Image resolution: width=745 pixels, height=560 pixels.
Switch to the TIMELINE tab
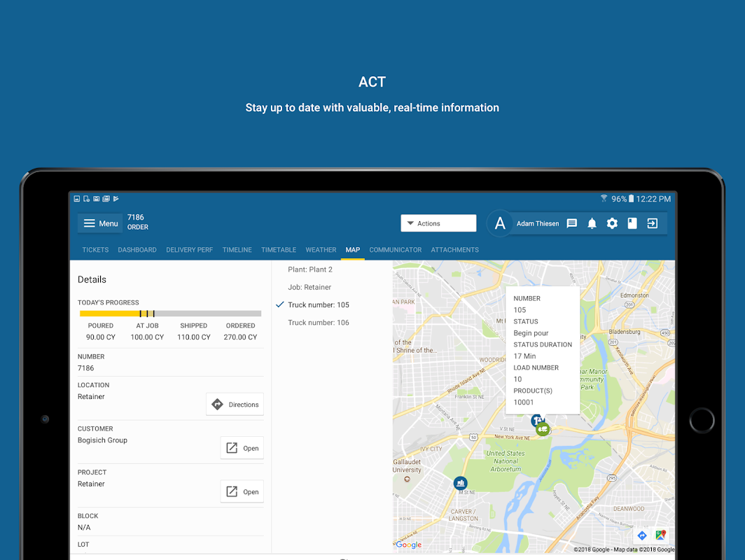(x=237, y=250)
